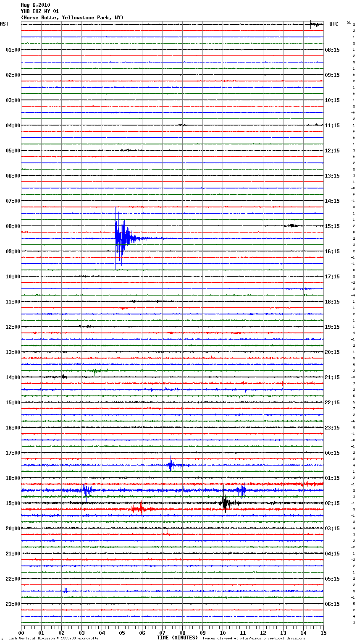Select the MST time label 19:00

pos(13,503)
